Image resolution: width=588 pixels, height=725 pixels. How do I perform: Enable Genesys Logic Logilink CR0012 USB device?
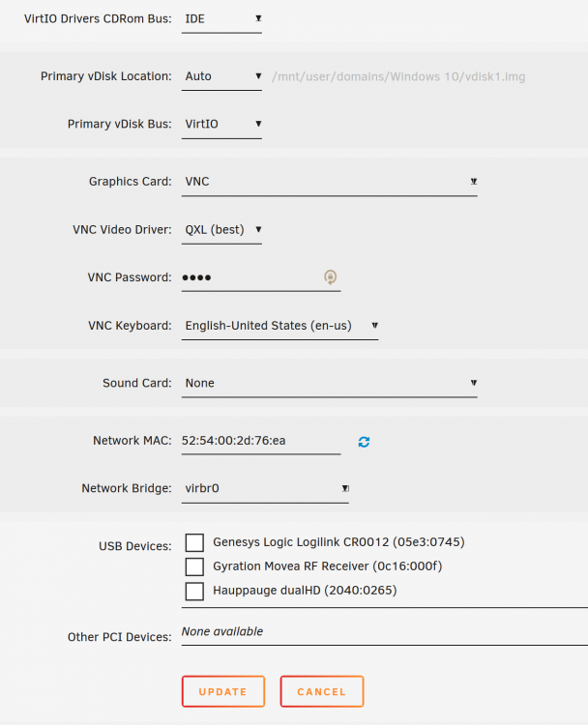click(194, 542)
